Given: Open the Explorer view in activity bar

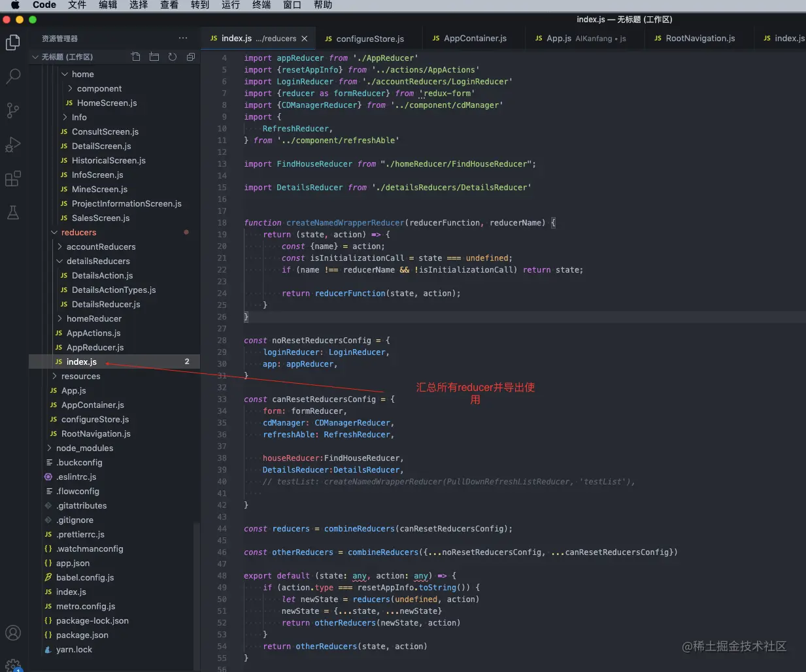Looking at the screenshot, I should pyautogui.click(x=12, y=42).
